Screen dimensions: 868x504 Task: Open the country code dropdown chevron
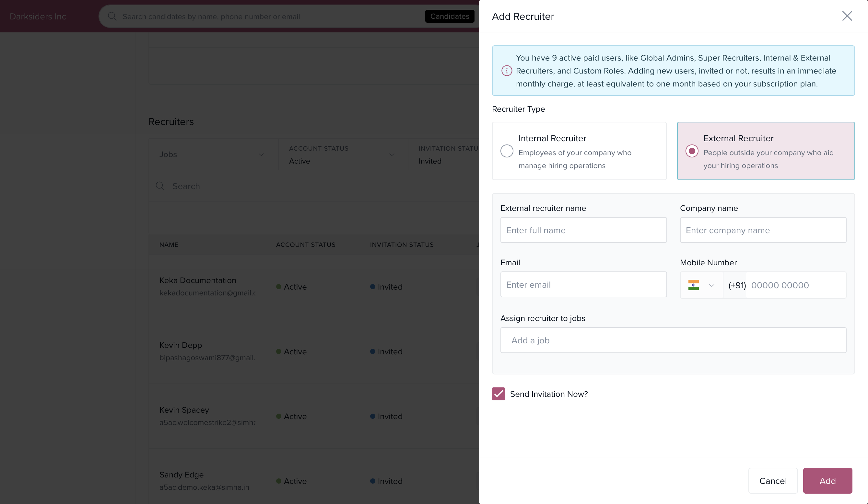712,285
